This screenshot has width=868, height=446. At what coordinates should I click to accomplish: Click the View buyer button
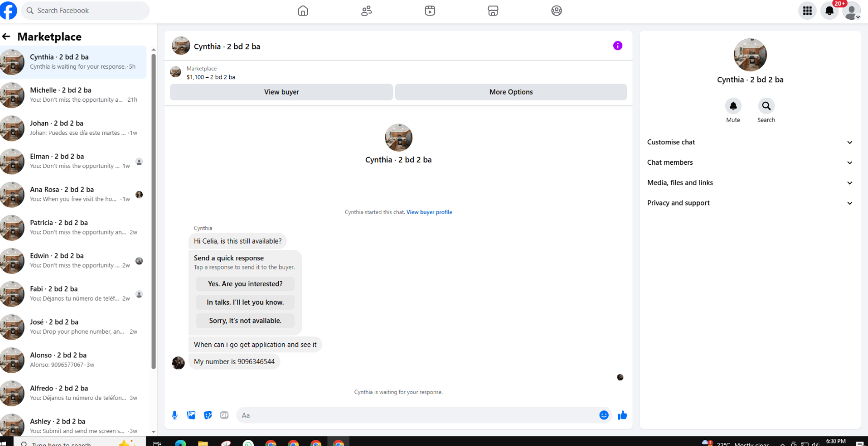pos(281,92)
